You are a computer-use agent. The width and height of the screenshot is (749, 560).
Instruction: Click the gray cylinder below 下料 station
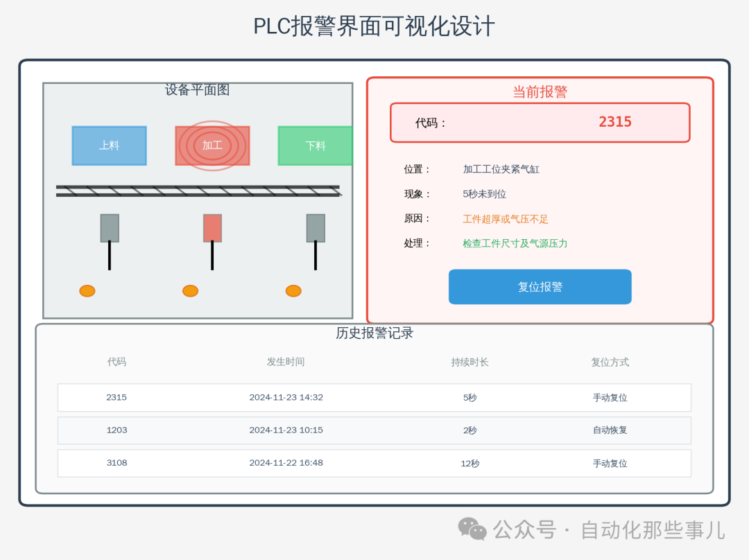point(316,228)
